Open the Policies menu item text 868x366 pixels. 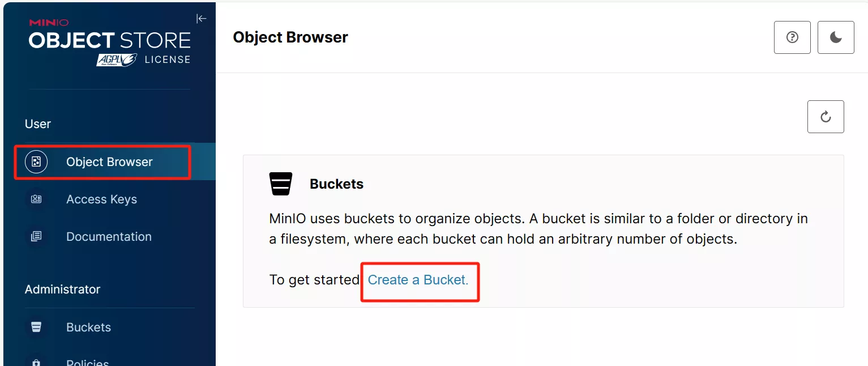[87, 362]
